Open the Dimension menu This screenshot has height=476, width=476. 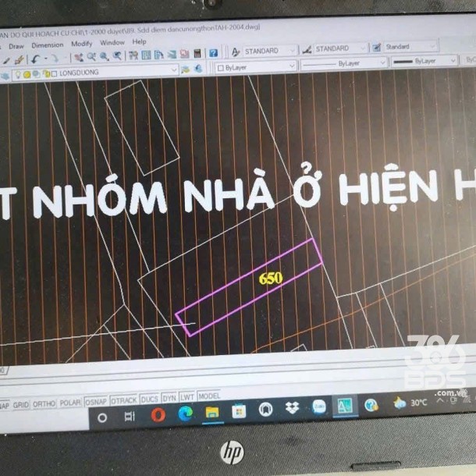[x=48, y=45]
